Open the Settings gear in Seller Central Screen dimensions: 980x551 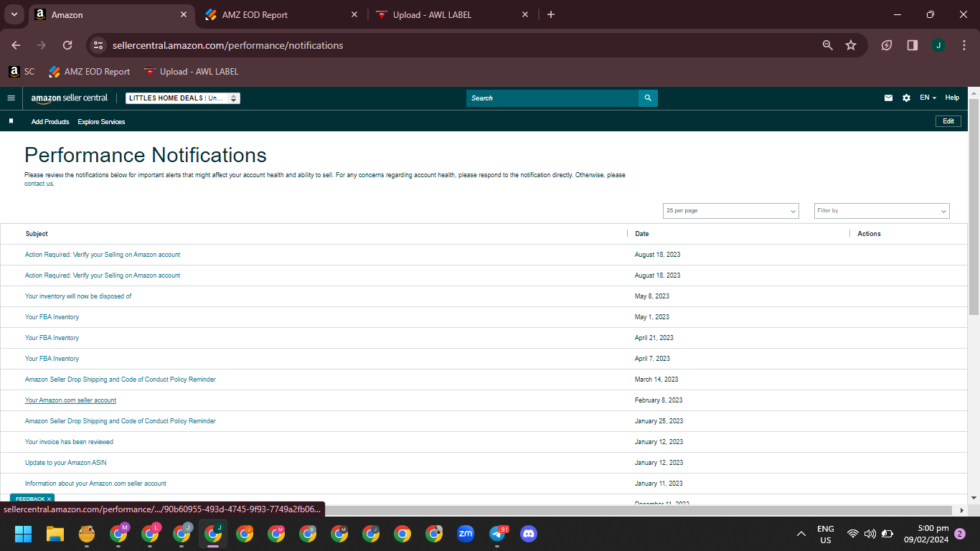click(906, 98)
